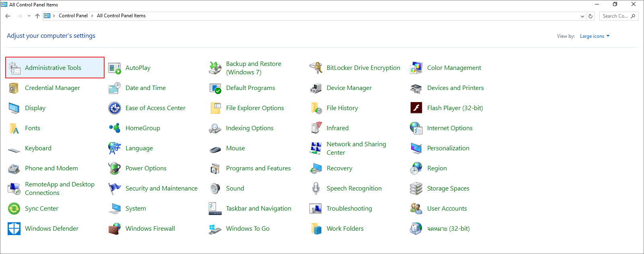Open the Color Management icon
The height and width of the screenshot is (254, 644).
click(x=416, y=68)
